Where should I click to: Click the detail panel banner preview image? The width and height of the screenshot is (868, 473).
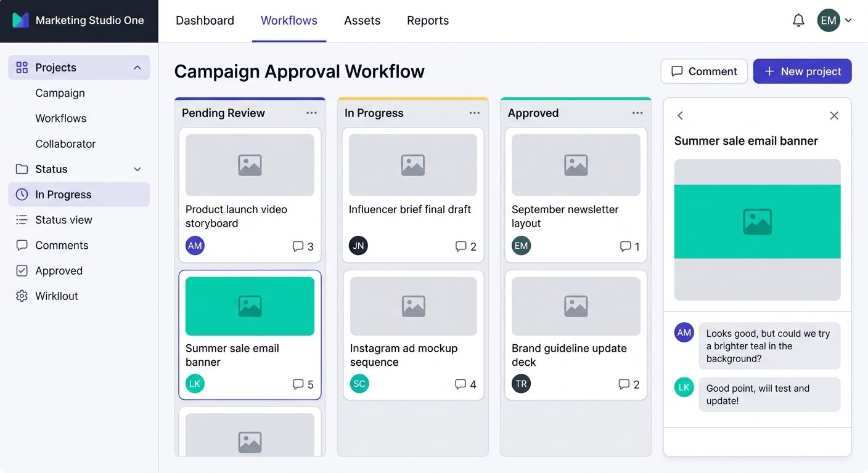point(757,230)
